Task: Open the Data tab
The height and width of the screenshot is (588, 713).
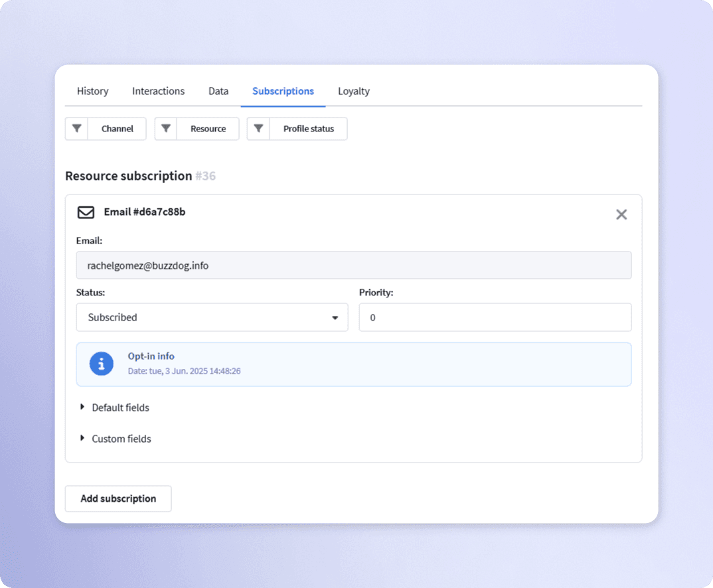Action: coord(218,92)
